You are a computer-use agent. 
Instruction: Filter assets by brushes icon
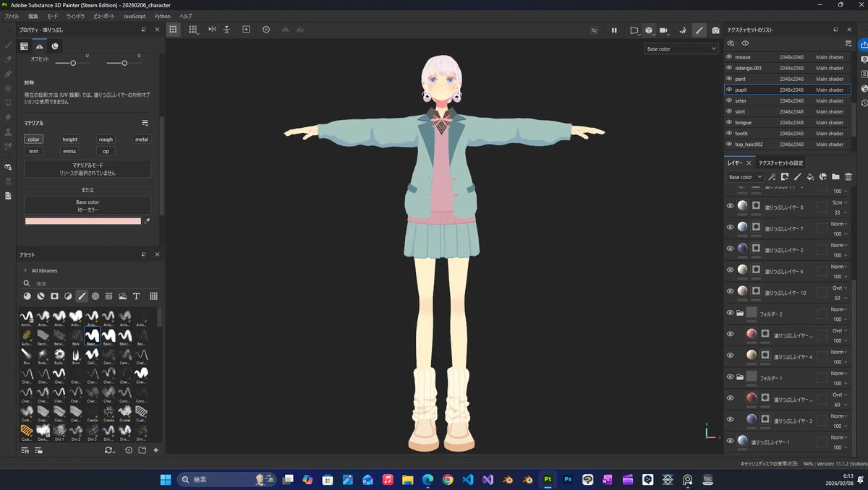click(x=82, y=296)
